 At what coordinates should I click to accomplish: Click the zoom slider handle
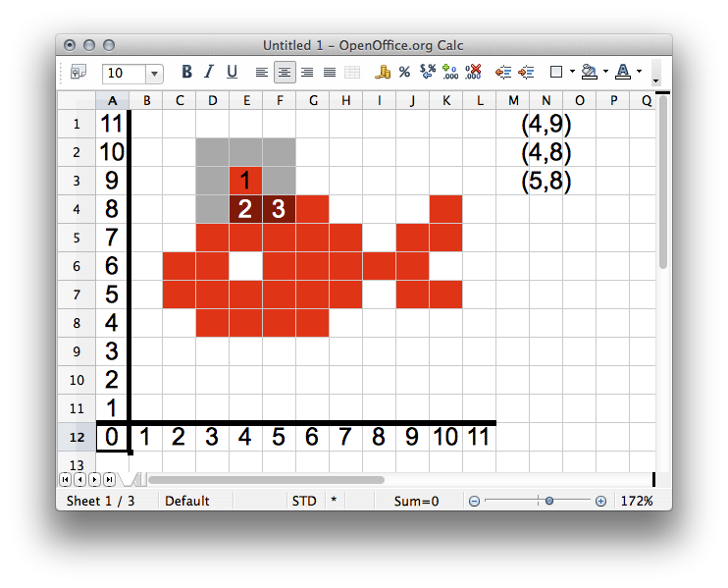(x=549, y=501)
